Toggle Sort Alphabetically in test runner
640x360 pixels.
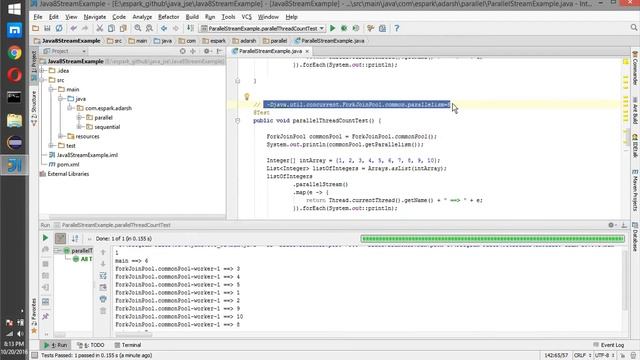75,238
